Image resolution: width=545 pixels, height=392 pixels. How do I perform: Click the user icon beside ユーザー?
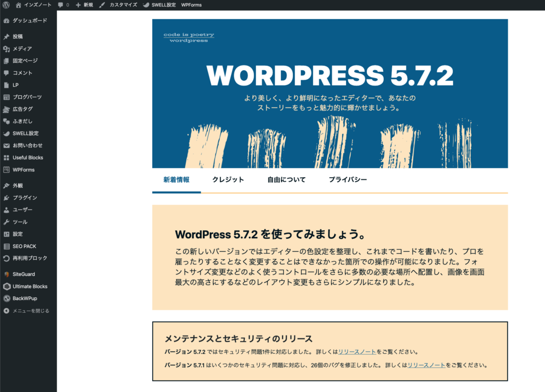click(6, 210)
